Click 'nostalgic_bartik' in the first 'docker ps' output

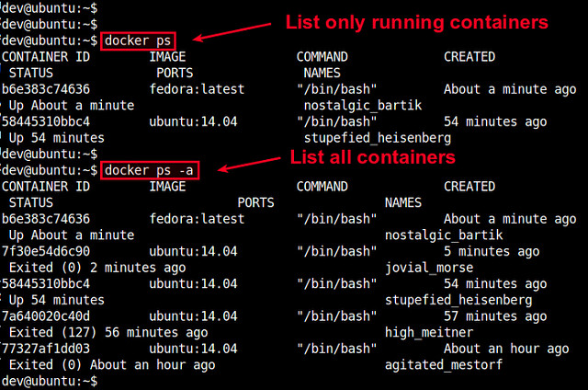[363, 106]
